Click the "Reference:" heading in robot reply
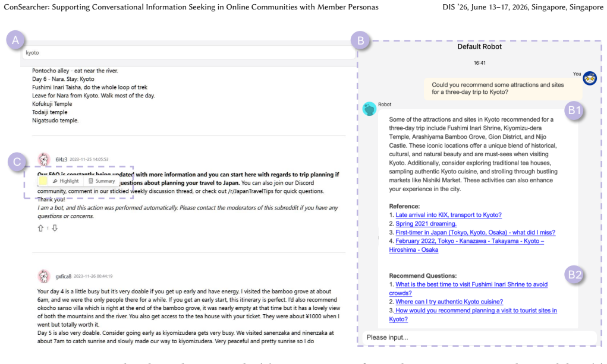 point(404,207)
